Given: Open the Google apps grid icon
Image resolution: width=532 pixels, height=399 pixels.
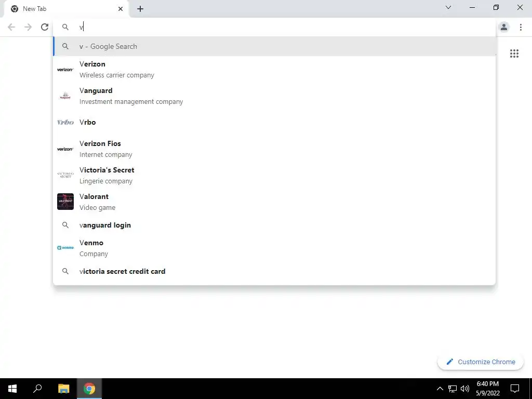Looking at the screenshot, I should [x=514, y=54].
